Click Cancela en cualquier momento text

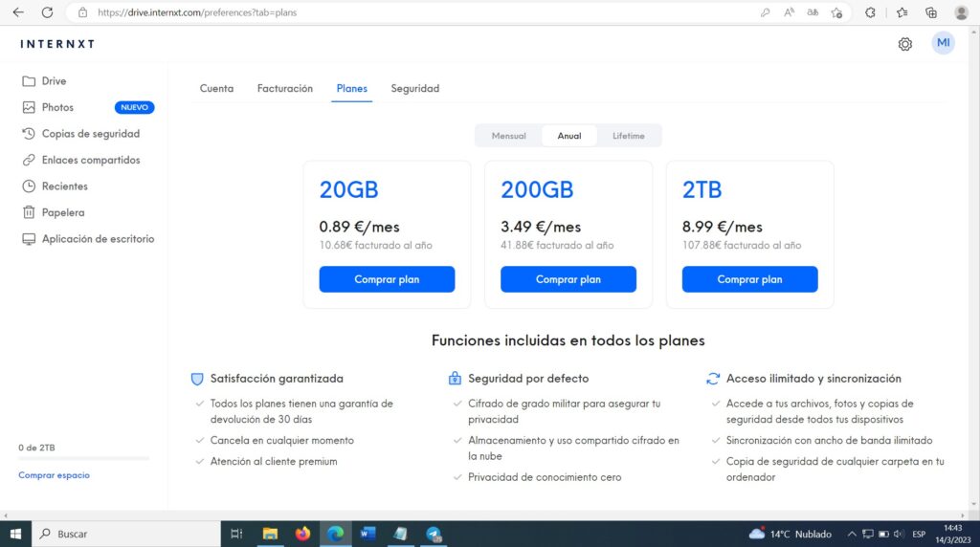pyautogui.click(x=282, y=440)
